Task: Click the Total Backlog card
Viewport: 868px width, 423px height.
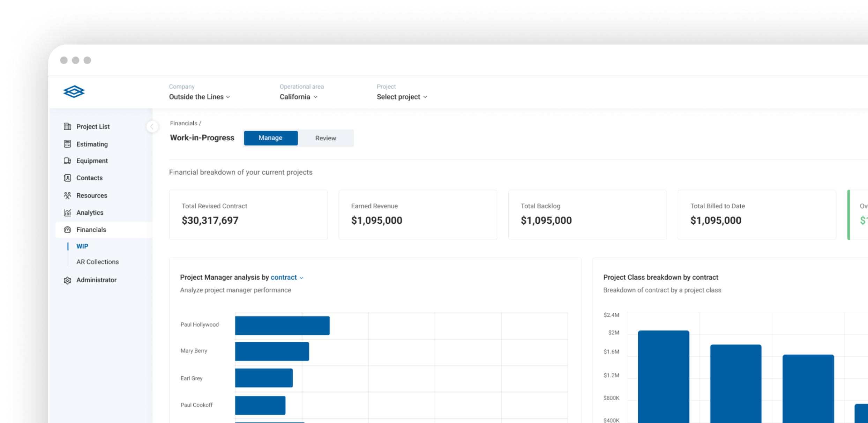Action: pyautogui.click(x=588, y=215)
